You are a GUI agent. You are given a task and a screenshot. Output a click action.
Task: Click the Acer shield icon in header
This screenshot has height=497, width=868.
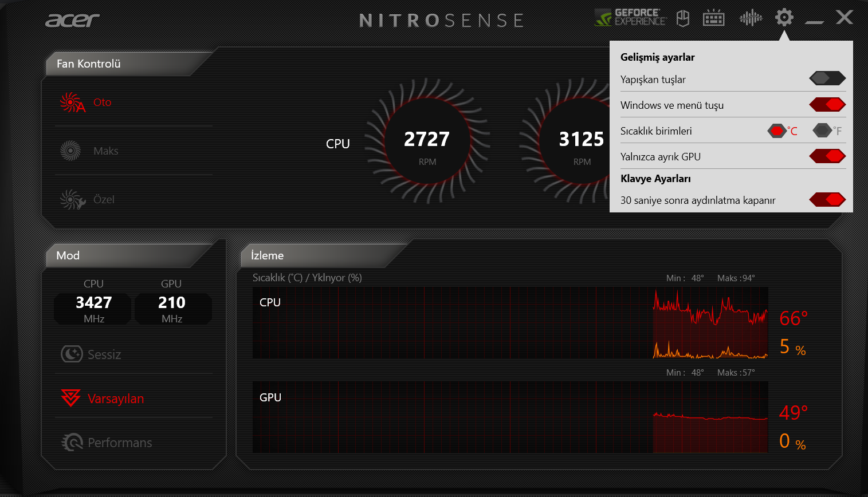[682, 18]
